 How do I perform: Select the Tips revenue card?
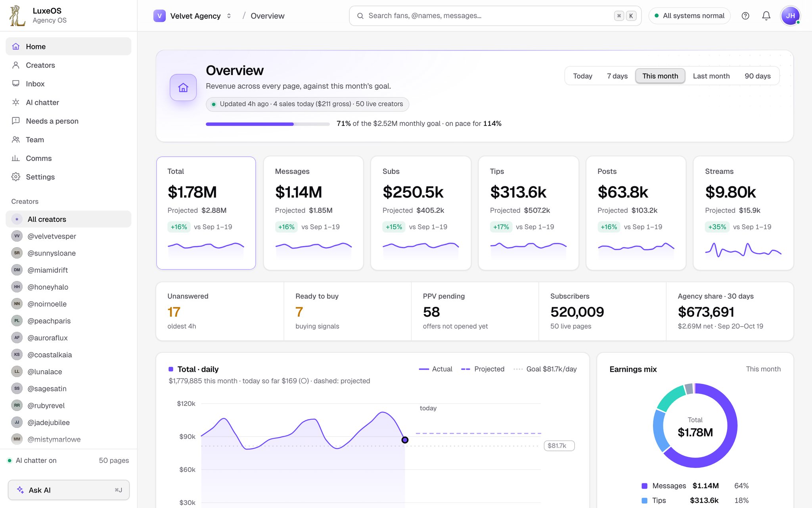click(529, 213)
